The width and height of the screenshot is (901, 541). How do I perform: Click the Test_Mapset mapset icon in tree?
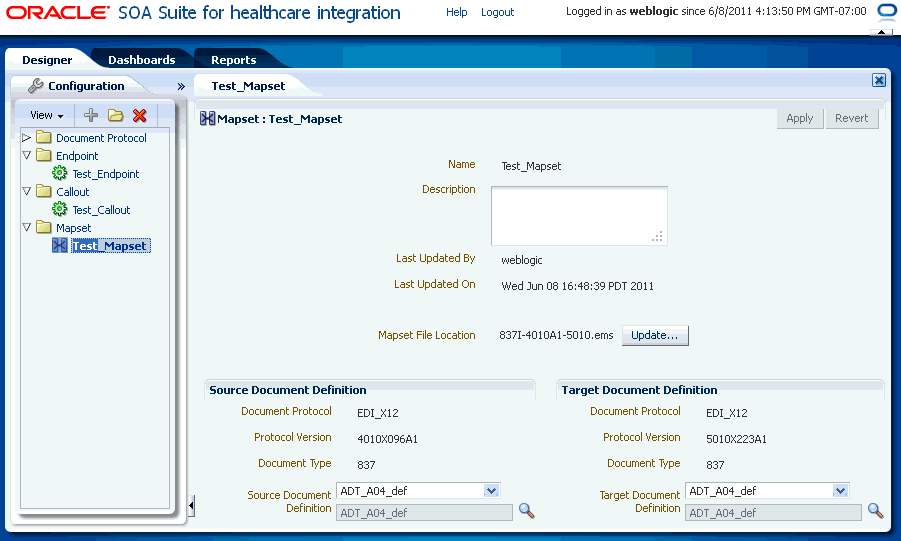[60, 245]
